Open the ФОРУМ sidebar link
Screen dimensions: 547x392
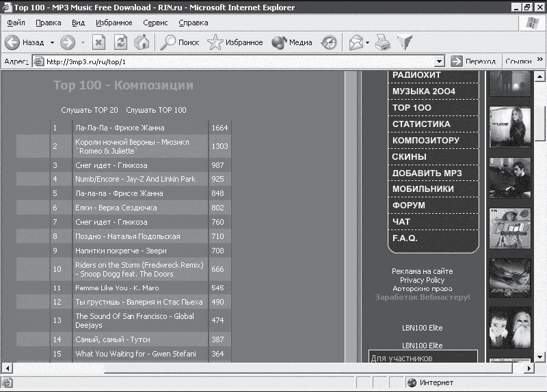point(408,206)
